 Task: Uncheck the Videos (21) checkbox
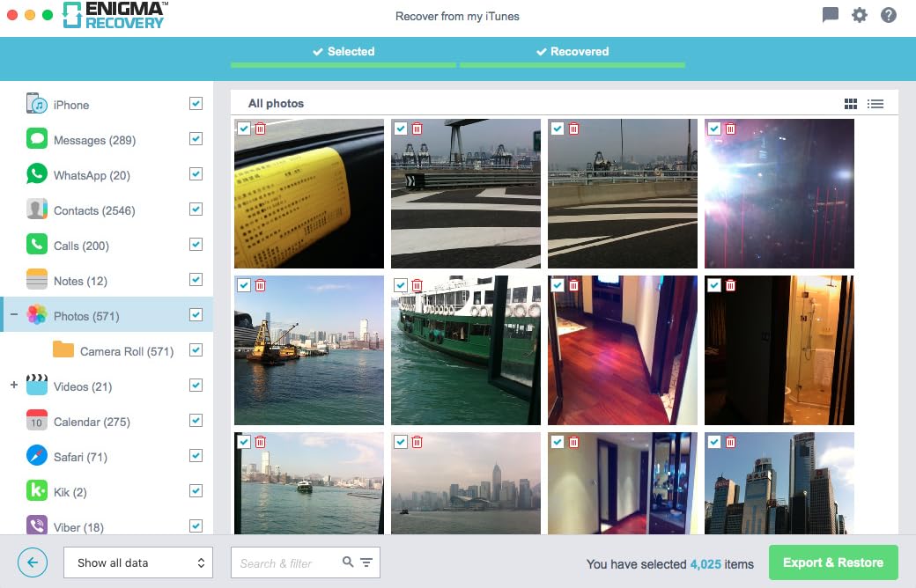click(x=196, y=385)
